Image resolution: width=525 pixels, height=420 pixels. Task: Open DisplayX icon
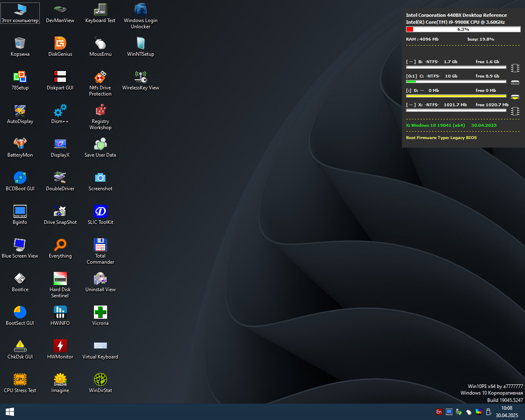pos(60,148)
